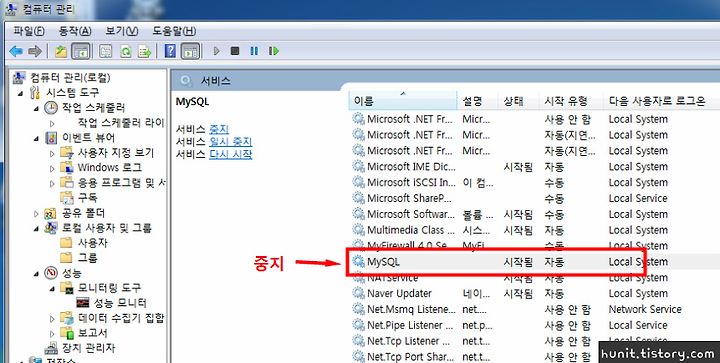Collapse the 작업 스케줄러 node
The height and width of the screenshot is (363, 720).
point(36,109)
